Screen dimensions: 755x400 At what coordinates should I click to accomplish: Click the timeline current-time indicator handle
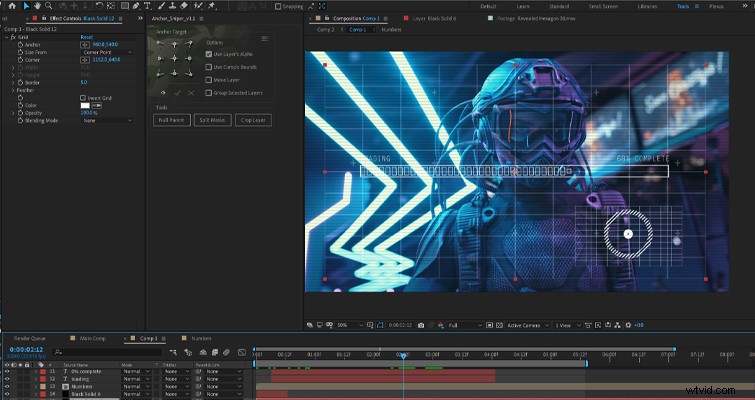tap(404, 355)
